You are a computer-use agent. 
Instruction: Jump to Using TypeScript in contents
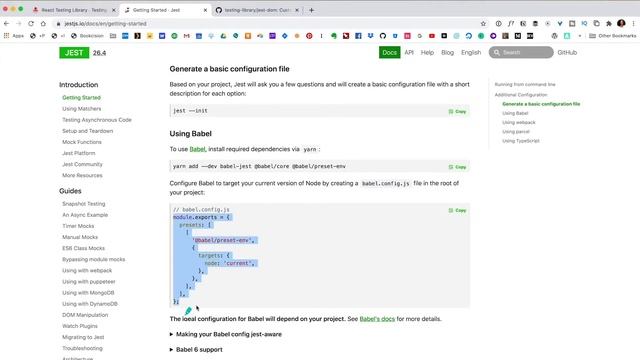(521, 141)
